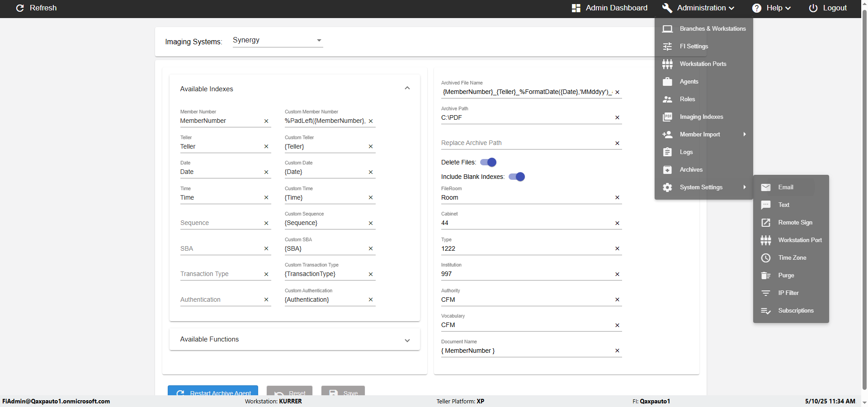This screenshot has width=868, height=407.
Task: Click the Logout power icon
Action: [x=813, y=8]
